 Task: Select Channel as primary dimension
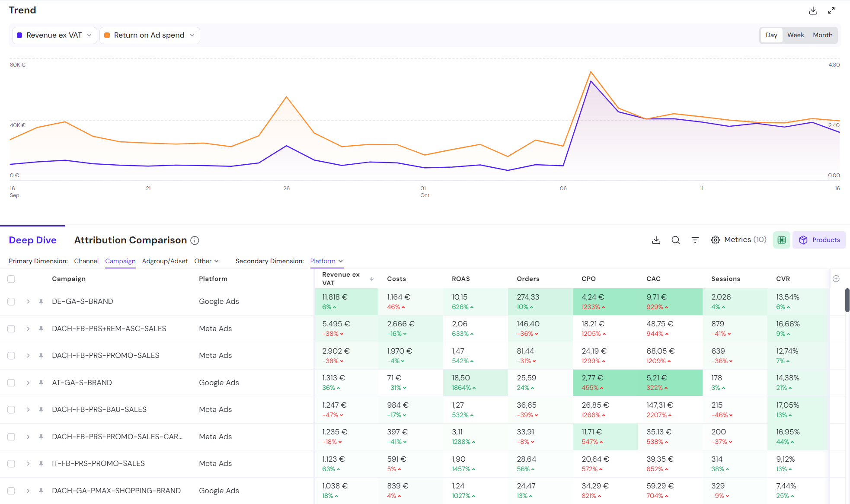pos(86,261)
